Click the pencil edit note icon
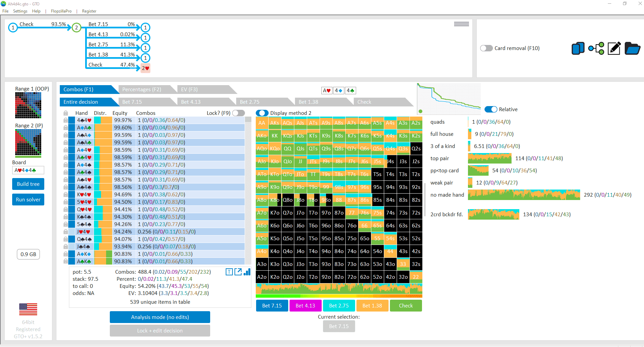 (614, 48)
